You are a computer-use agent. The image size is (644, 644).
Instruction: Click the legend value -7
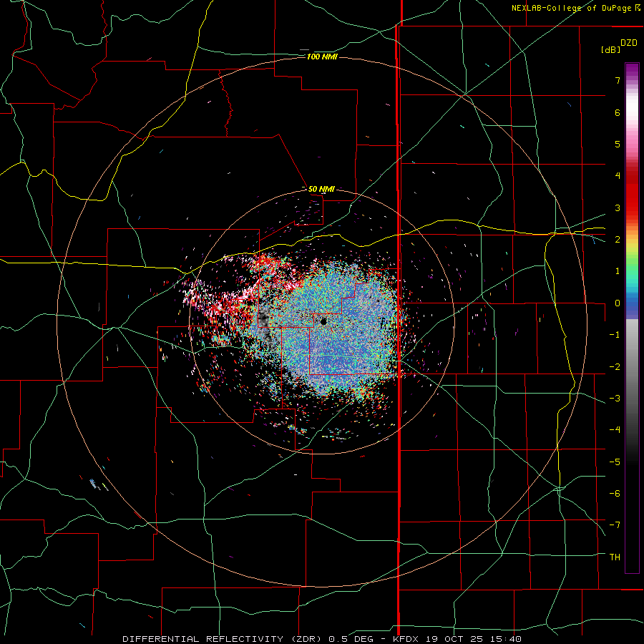pyautogui.click(x=615, y=525)
